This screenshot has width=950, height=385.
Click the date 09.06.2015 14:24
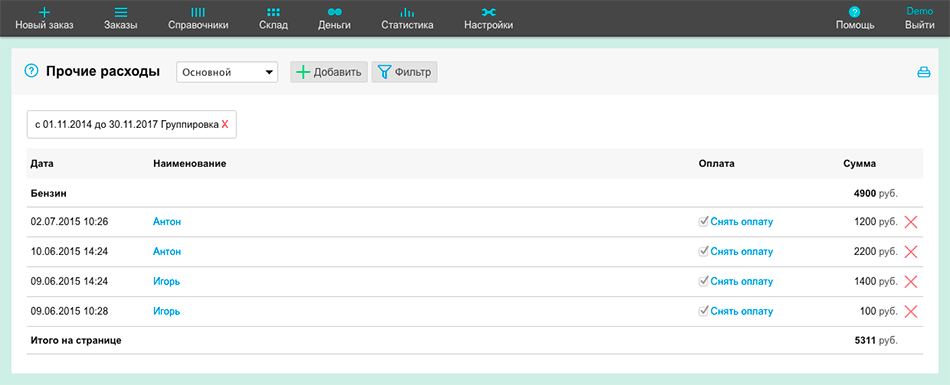[69, 281]
